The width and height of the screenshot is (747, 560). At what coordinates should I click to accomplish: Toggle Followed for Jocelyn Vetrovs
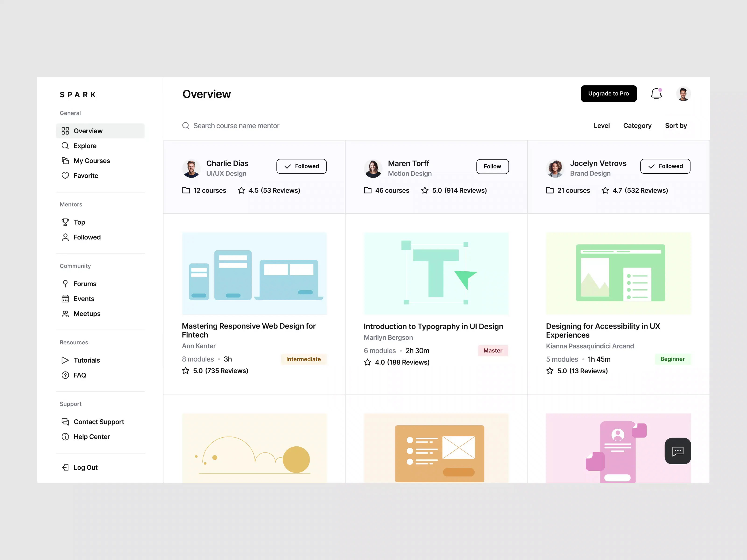(x=665, y=166)
